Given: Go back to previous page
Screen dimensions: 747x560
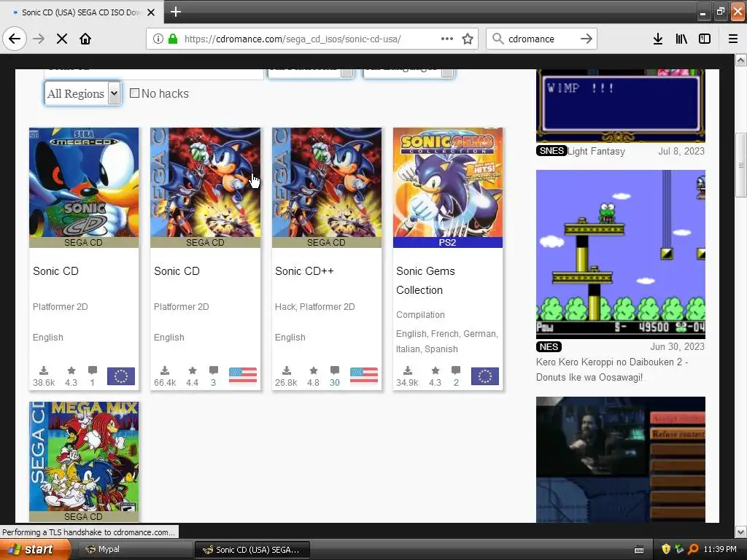Looking at the screenshot, I should (15, 39).
